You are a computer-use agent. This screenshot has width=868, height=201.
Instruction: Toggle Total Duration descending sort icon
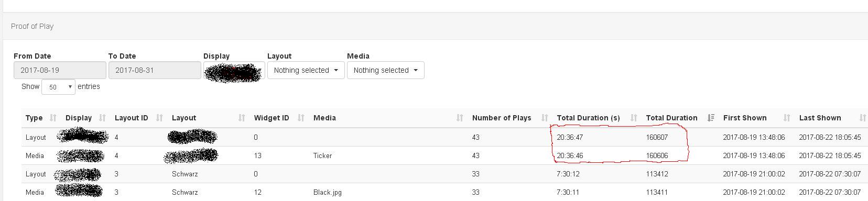[711, 118]
